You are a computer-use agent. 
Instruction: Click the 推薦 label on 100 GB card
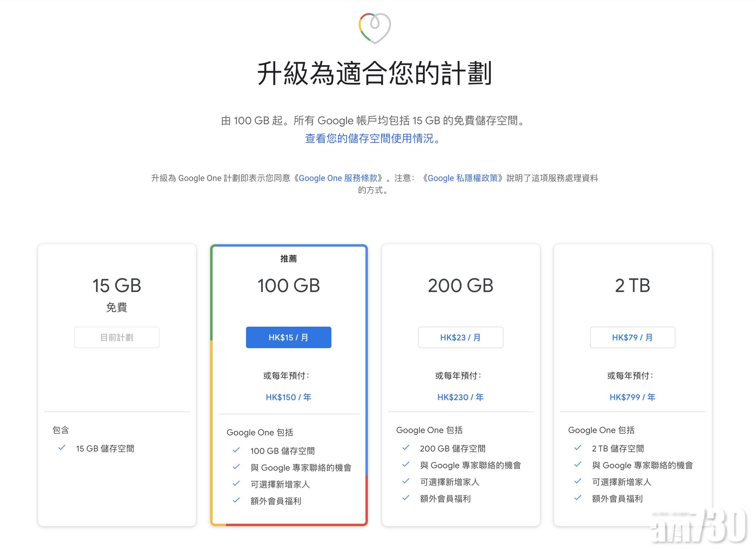[288, 258]
